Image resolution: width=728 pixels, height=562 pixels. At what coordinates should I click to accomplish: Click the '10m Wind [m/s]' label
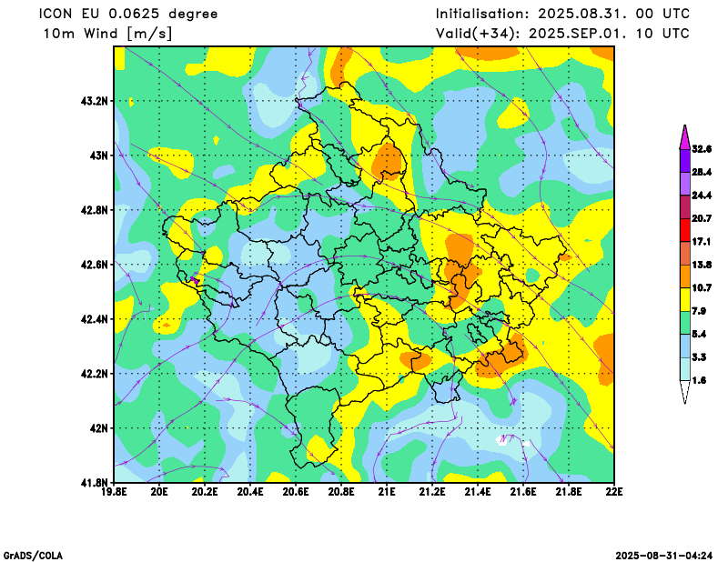click(107, 34)
